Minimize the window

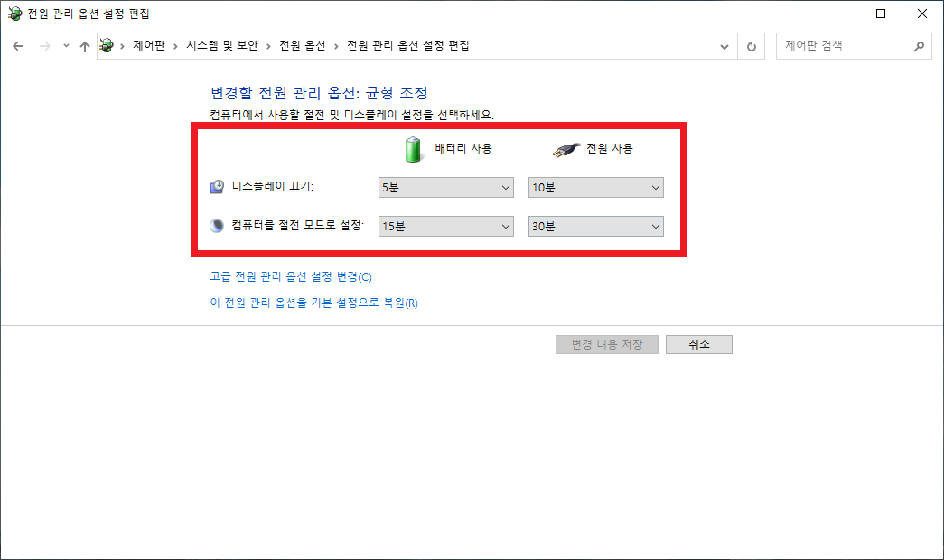tap(840, 14)
